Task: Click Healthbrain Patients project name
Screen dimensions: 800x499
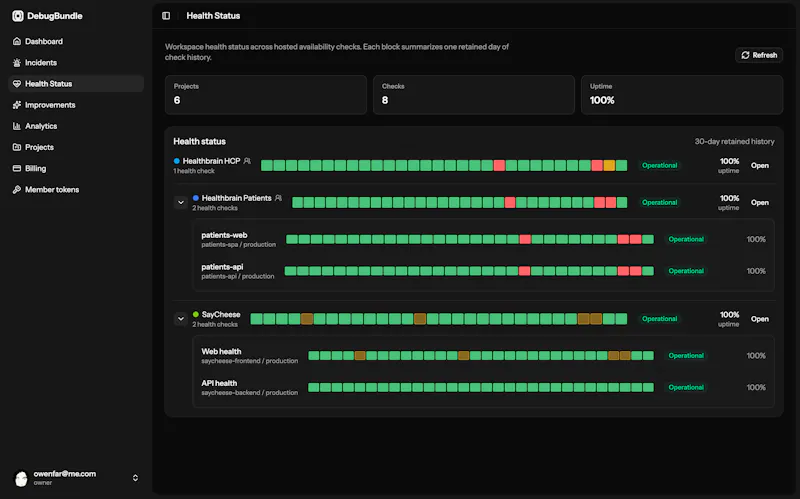Action: 236,198
